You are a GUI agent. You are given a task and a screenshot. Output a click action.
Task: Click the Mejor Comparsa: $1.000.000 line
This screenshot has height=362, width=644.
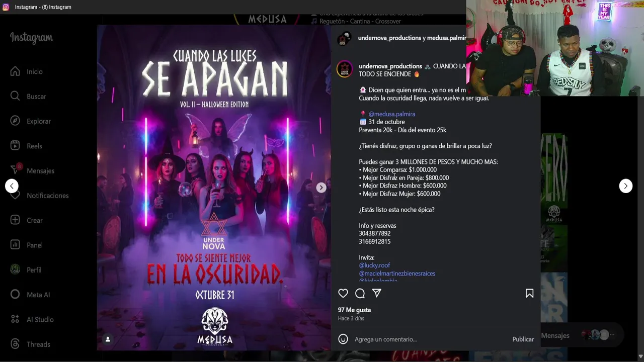397,170
